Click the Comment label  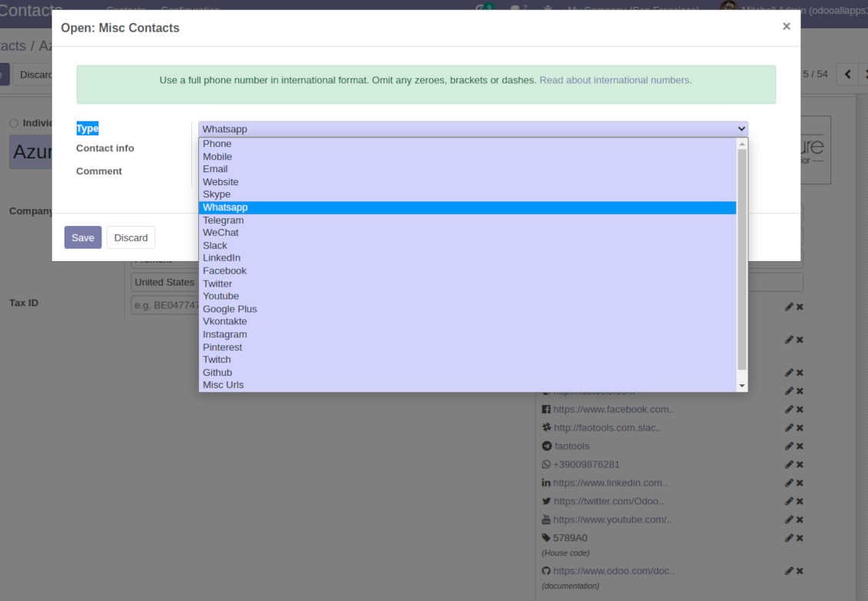pyautogui.click(x=99, y=171)
